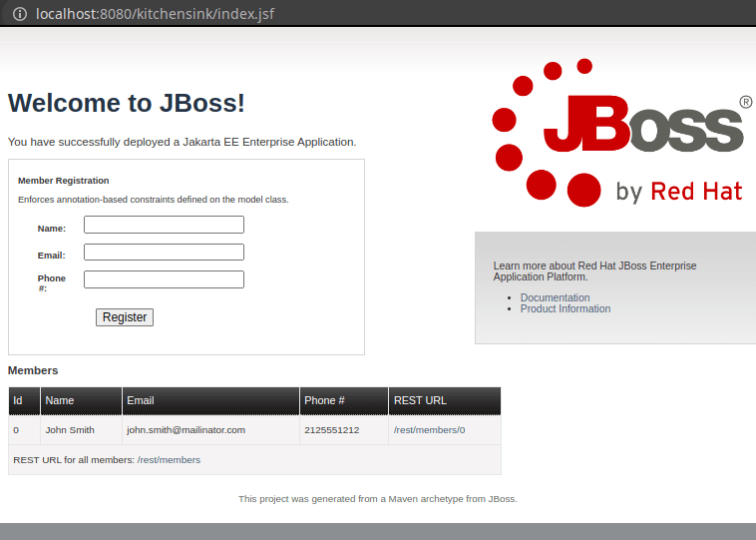Click the annotation-based constraints description text
The height and width of the screenshot is (540, 756).
(x=154, y=200)
